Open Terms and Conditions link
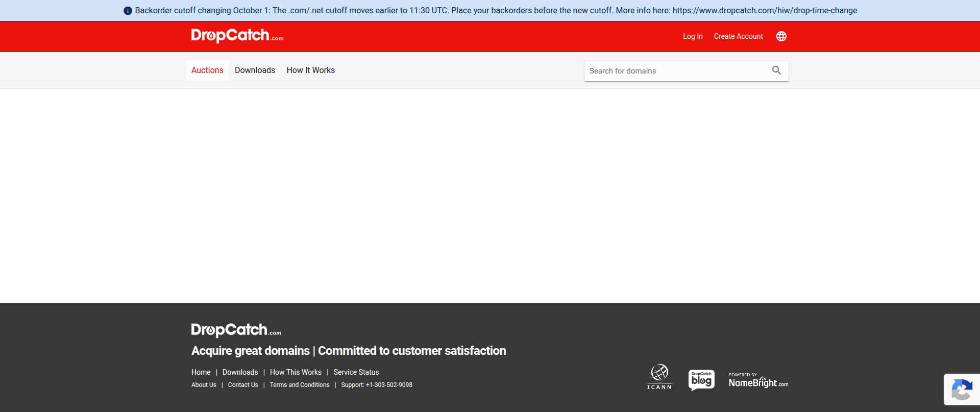The width and height of the screenshot is (980, 412). [x=300, y=385]
